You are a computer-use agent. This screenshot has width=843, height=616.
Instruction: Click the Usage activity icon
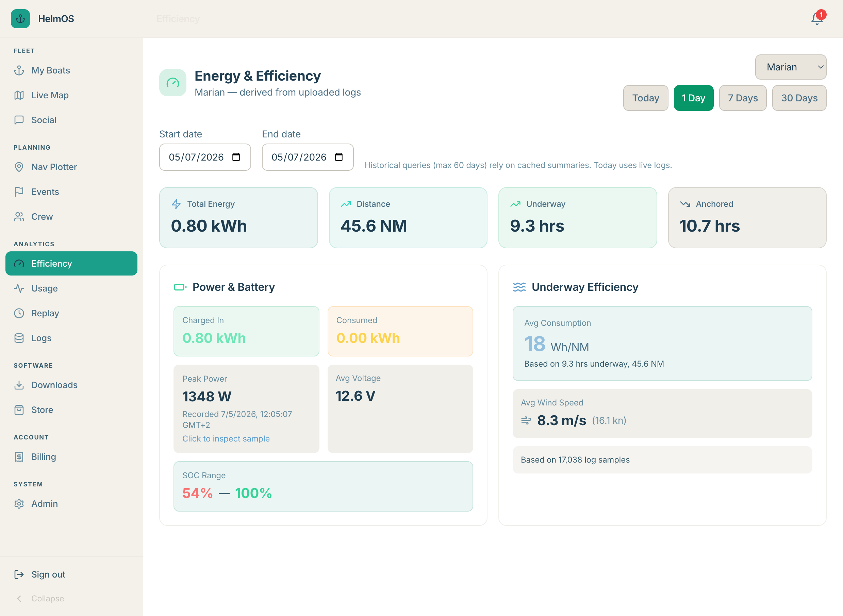click(x=19, y=288)
